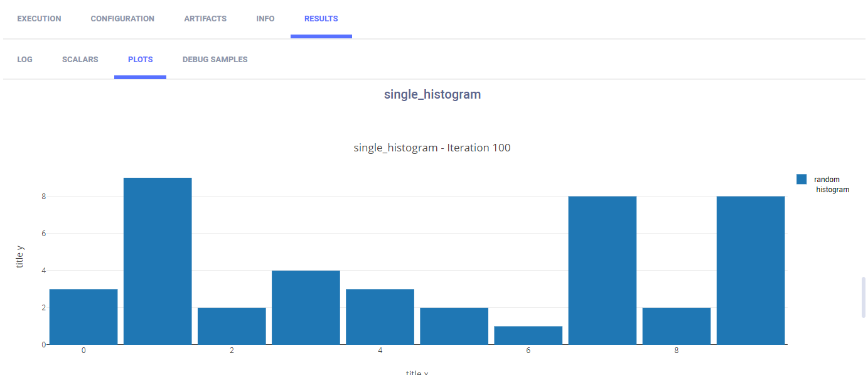The height and width of the screenshot is (375, 868).
Task: Go to the ARTIFACTS tab
Action: tap(205, 19)
